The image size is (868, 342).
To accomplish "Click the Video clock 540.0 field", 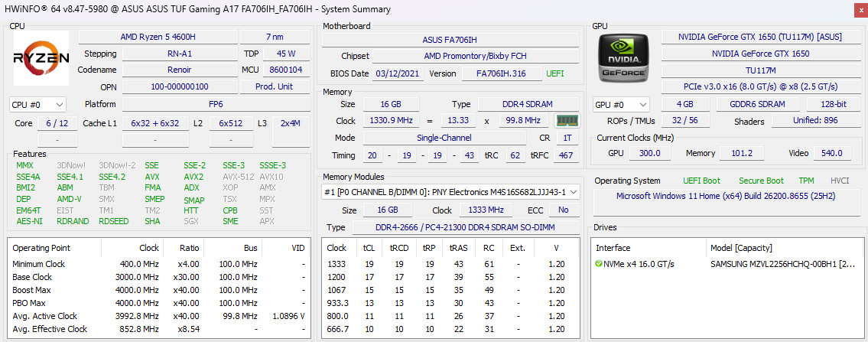I will (x=831, y=153).
